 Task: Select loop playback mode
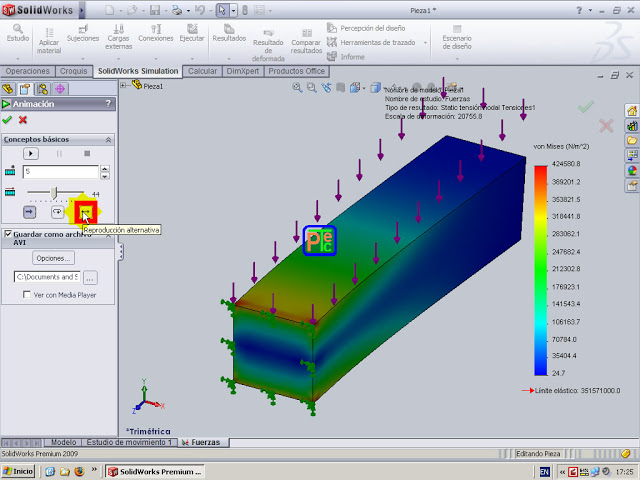58,212
